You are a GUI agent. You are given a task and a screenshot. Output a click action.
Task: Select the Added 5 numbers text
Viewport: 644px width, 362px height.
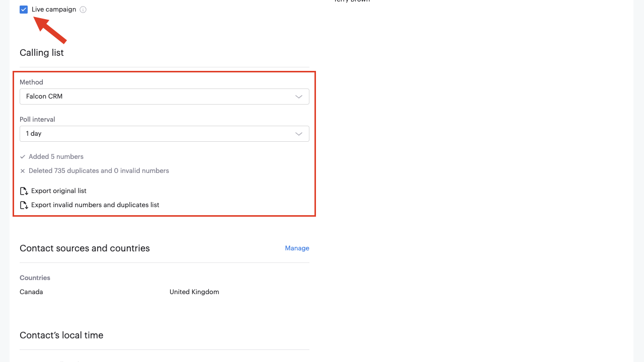coord(56,157)
